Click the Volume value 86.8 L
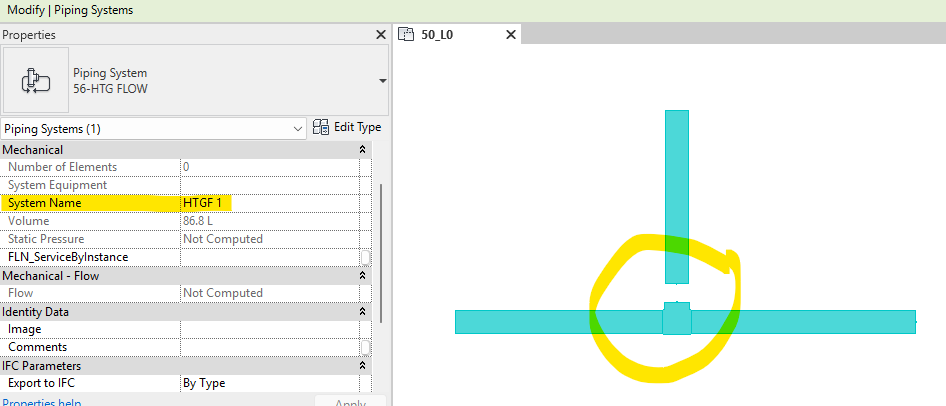 pos(200,221)
